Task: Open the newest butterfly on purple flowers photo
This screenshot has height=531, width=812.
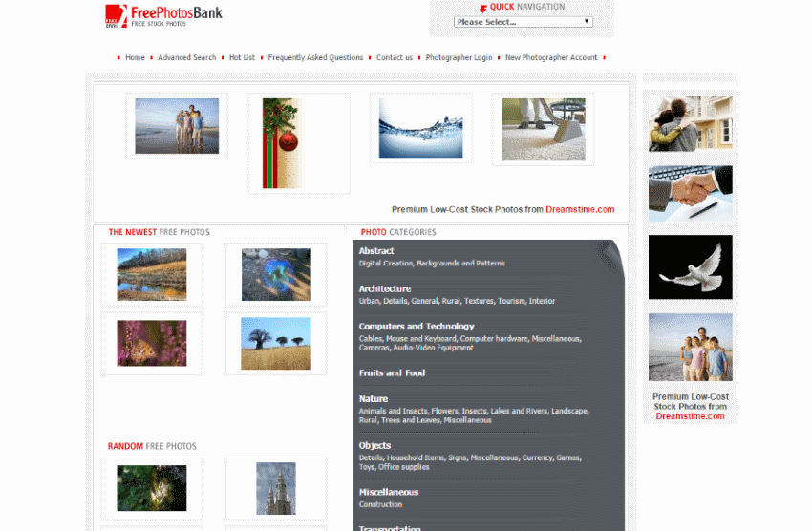Action: [152, 343]
